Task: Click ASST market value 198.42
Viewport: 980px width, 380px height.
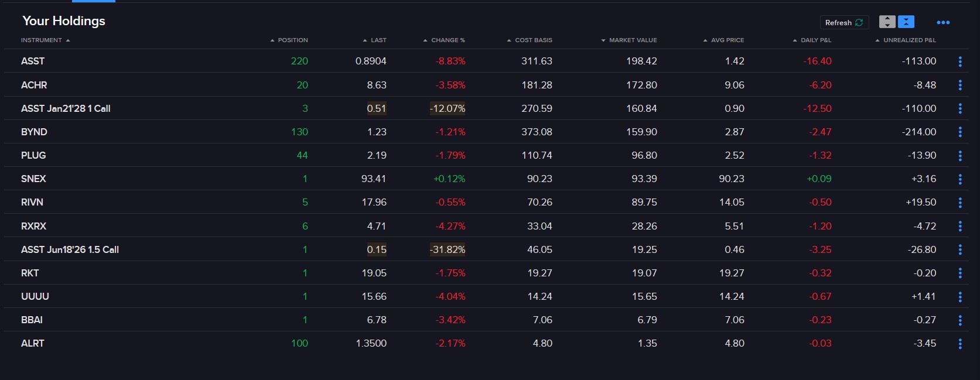Action: (x=641, y=61)
